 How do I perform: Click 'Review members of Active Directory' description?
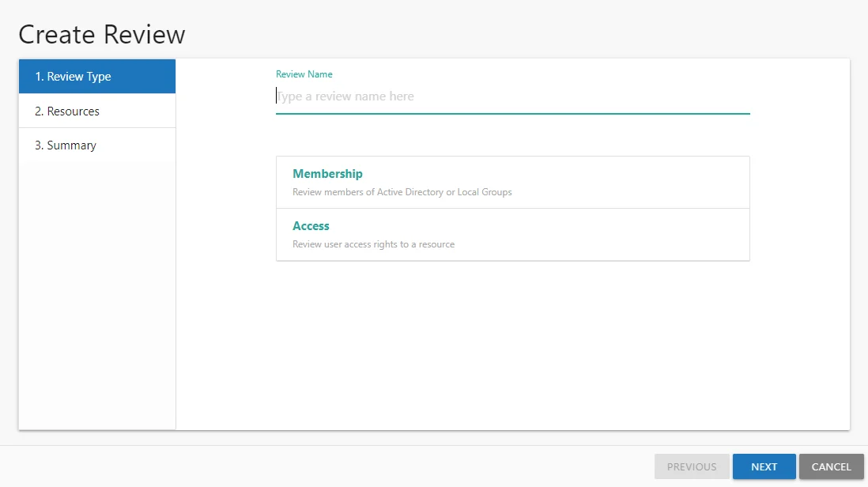pos(402,192)
